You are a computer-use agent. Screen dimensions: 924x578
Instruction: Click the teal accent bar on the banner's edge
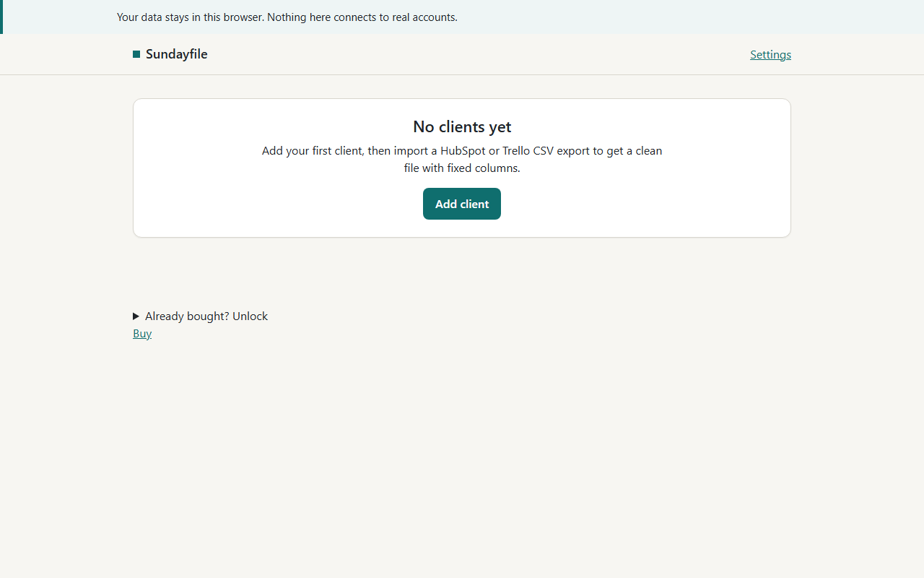pos(1,17)
